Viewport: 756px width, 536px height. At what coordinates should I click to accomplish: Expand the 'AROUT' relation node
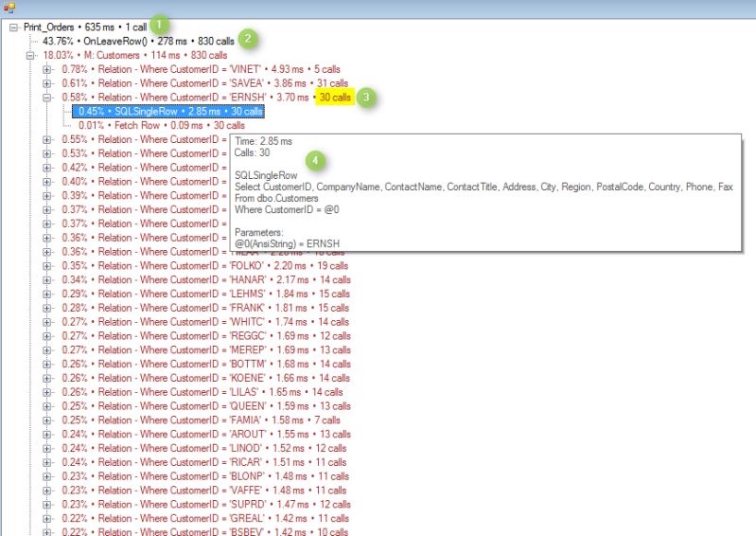[x=46, y=435]
